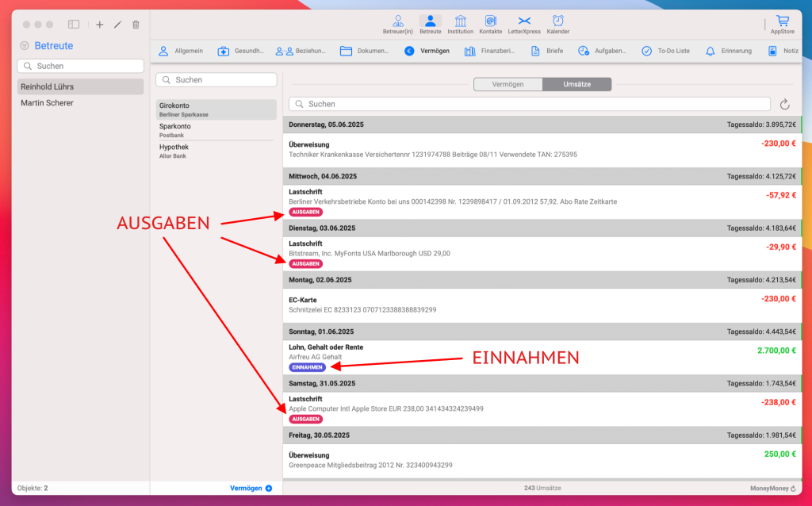Viewport: 812px width, 506px height.
Task: Open the Beziehungen section
Action: click(301, 52)
